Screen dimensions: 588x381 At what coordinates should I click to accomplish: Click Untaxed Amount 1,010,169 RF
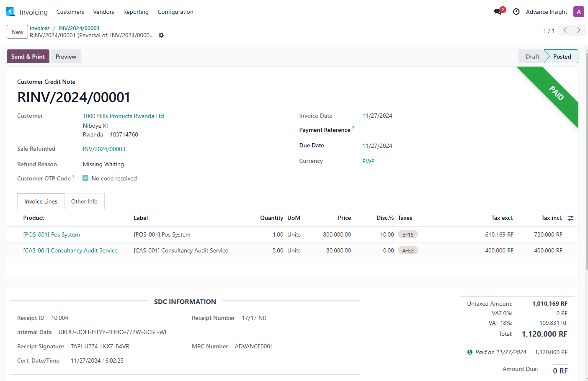[550, 304]
